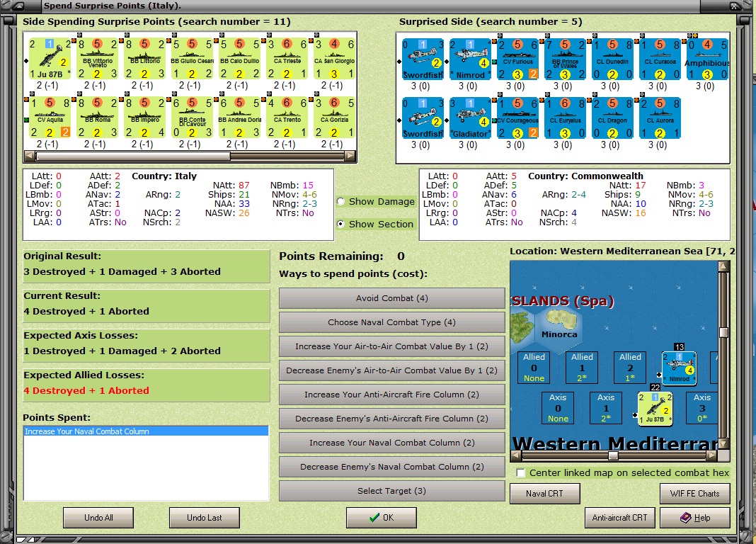Click the Allied 1 sea box on map
This screenshot has width=756, height=544.
[582, 368]
